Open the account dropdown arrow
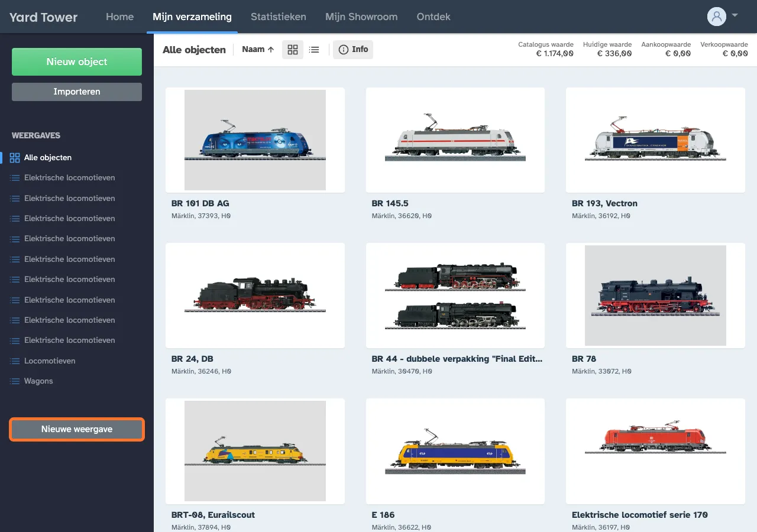The height and width of the screenshot is (532, 757). [735, 15]
